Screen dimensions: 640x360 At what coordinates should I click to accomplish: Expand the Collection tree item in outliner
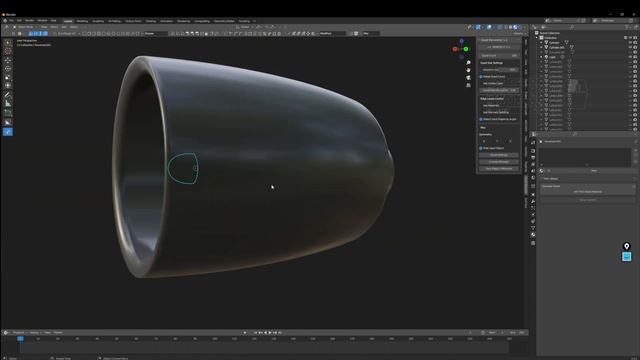(538, 38)
